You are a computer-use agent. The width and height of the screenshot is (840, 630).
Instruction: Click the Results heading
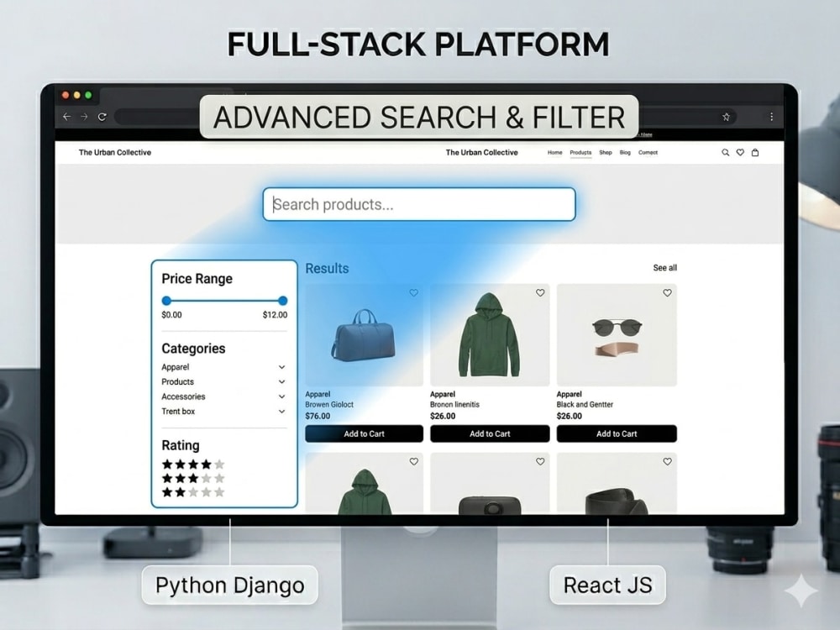pyautogui.click(x=327, y=269)
